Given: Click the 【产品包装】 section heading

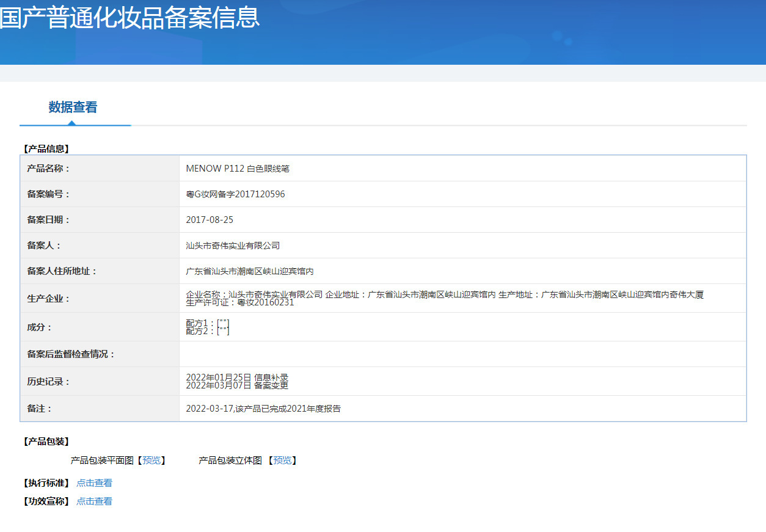Looking at the screenshot, I should click(x=46, y=442).
